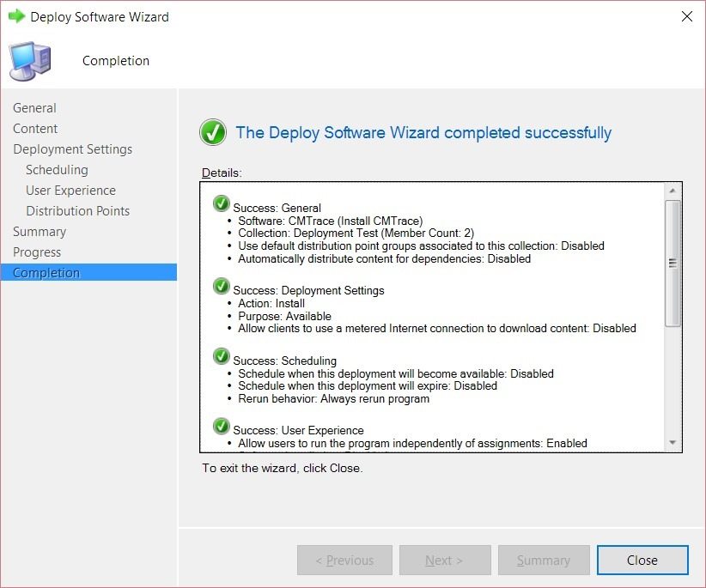Click the 'Action: Install' detail line
This screenshot has height=588, width=706.
point(271,303)
